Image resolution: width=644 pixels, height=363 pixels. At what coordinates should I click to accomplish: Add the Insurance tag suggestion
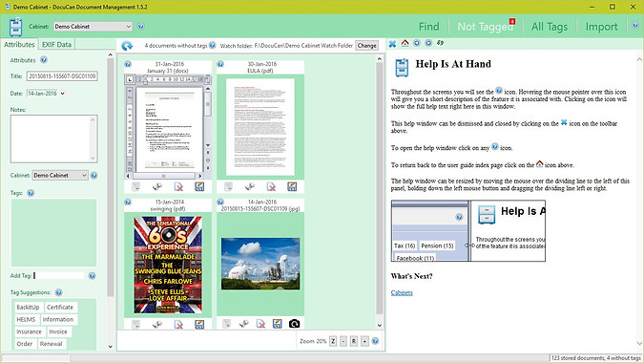coord(29,331)
